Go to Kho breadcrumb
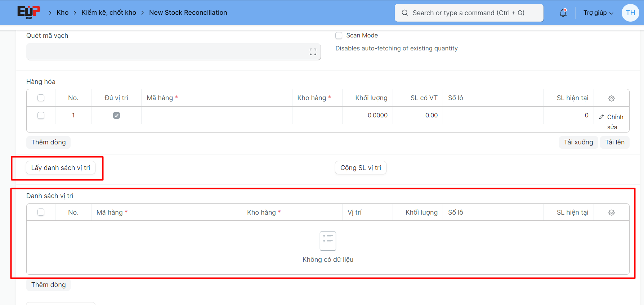The image size is (644, 305). tap(62, 13)
